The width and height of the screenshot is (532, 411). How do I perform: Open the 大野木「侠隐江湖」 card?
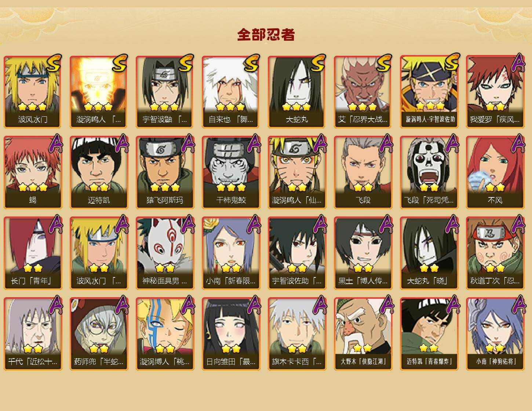(363, 334)
